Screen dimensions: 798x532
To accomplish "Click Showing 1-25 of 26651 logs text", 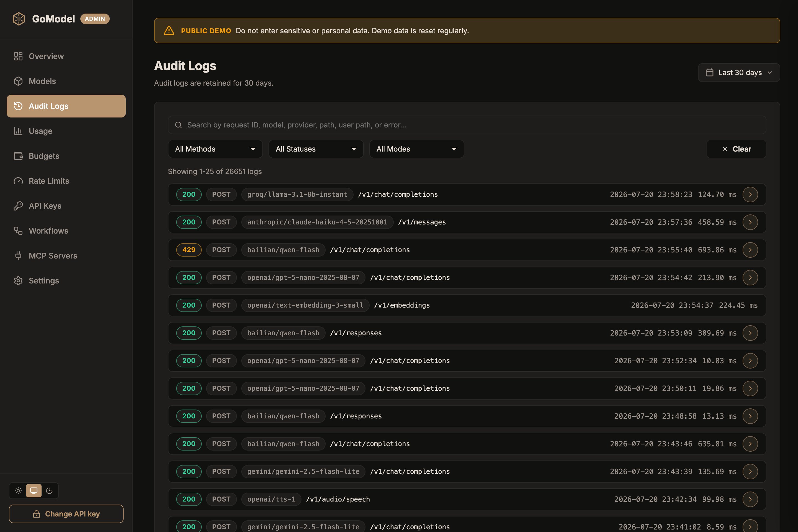I will [215, 171].
